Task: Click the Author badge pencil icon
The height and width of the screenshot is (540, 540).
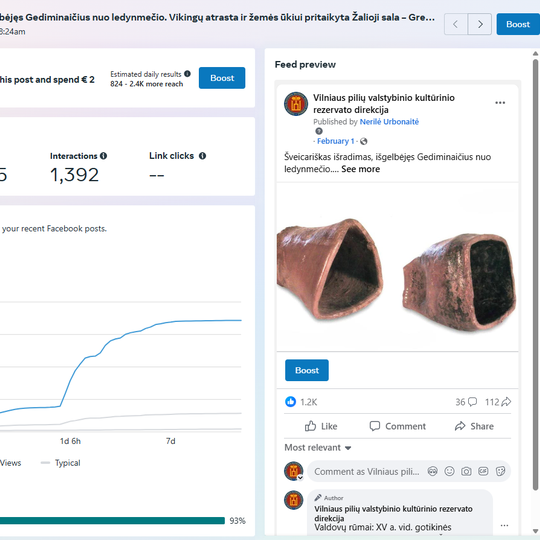Action: [318, 498]
